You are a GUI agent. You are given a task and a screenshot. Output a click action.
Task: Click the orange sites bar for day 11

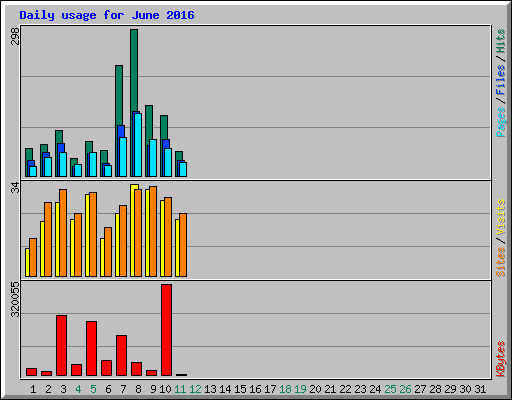tap(183, 245)
